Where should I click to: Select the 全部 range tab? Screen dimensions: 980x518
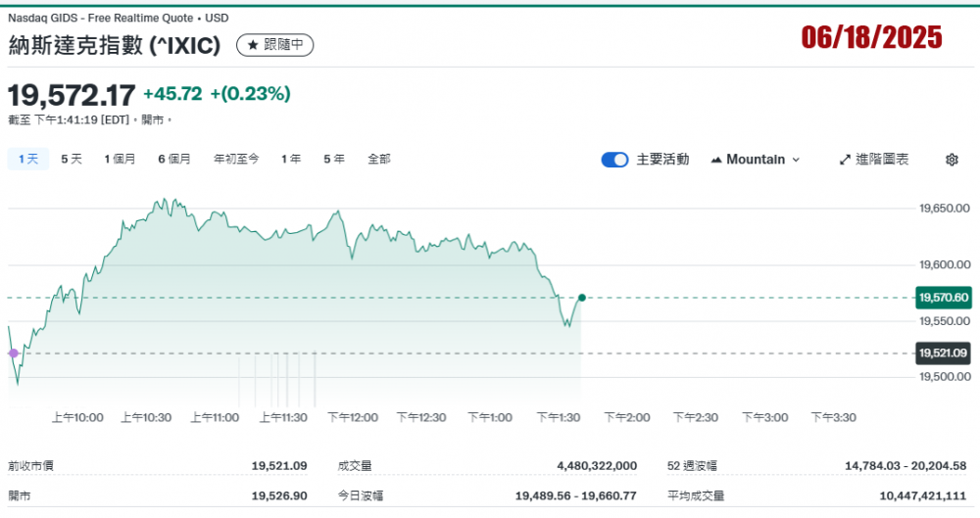click(379, 159)
